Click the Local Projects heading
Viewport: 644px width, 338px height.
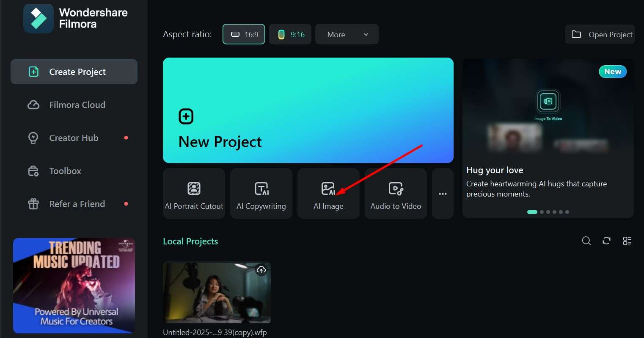(190, 241)
